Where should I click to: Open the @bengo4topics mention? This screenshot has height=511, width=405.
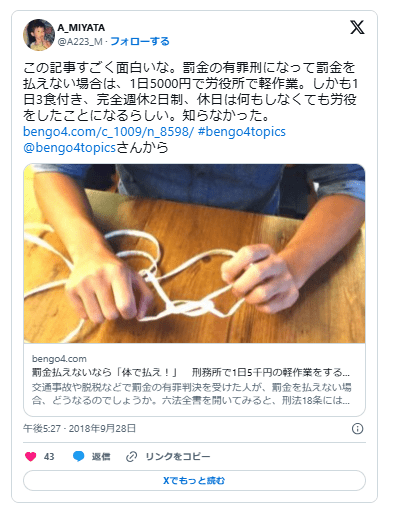click(69, 148)
